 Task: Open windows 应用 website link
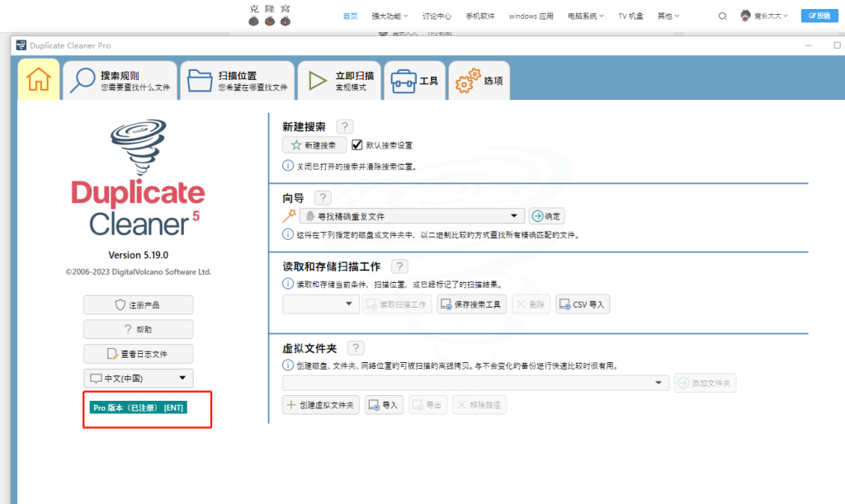point(531,16)
